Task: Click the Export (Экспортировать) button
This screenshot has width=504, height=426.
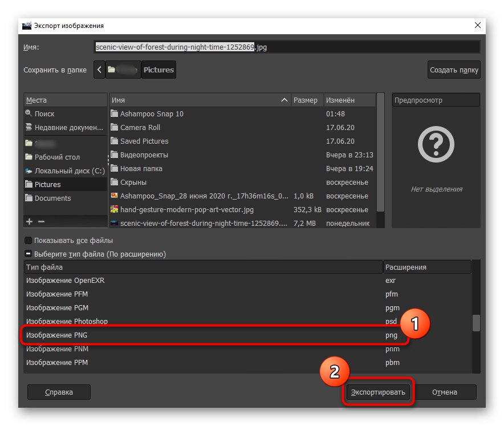Action: pyautogui.click(x=377, y=392)
